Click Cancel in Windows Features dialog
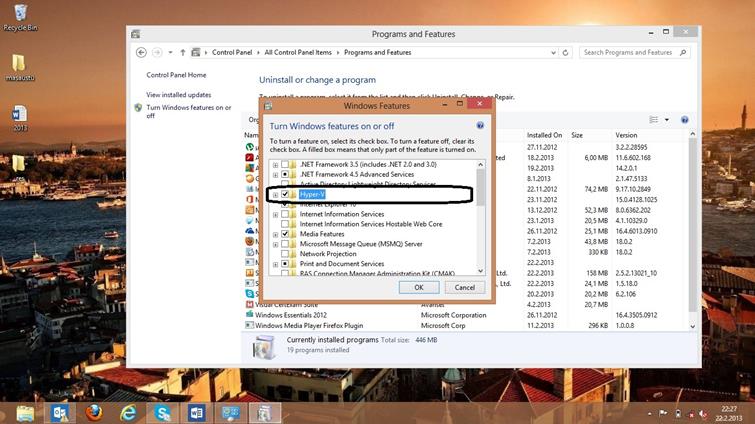Image resolution: width=755 pixels, height=424 pixels. [465, 287]
